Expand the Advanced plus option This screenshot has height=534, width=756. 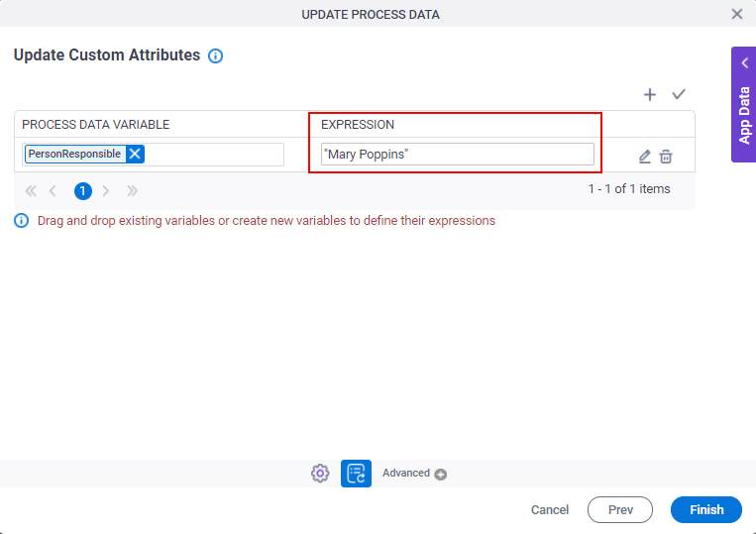[x=414, y=474]
